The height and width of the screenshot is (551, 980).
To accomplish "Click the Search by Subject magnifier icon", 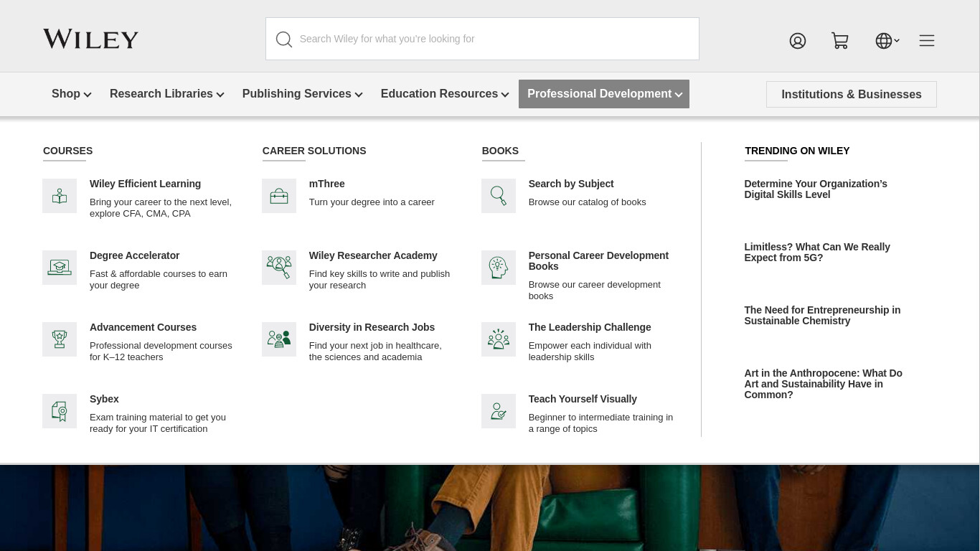I will (x=499, y=196).
